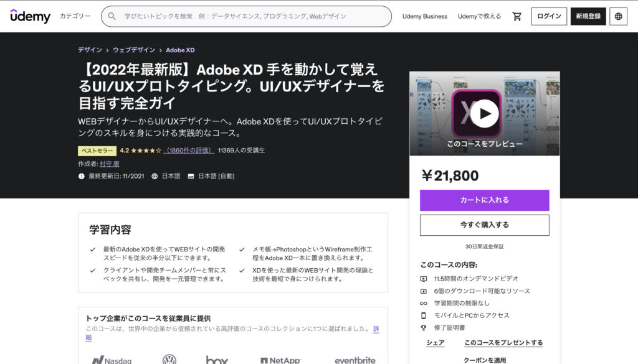638x364 pixels.
Task: Click checkmark beside 最新のAdobe XDを使って item
Action: (92, 250)
